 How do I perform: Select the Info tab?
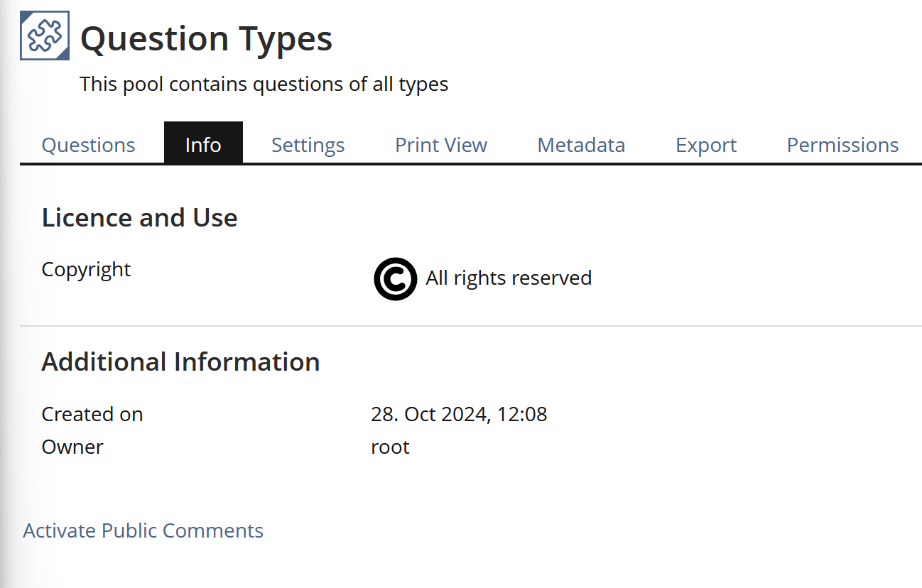click(203, 145)
